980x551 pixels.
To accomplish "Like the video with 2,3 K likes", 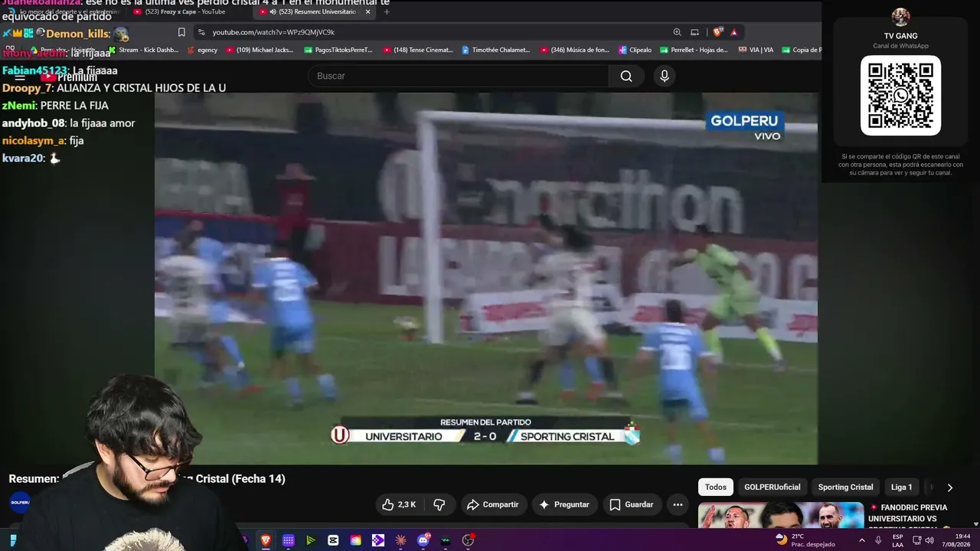I will tap(399, 504).
